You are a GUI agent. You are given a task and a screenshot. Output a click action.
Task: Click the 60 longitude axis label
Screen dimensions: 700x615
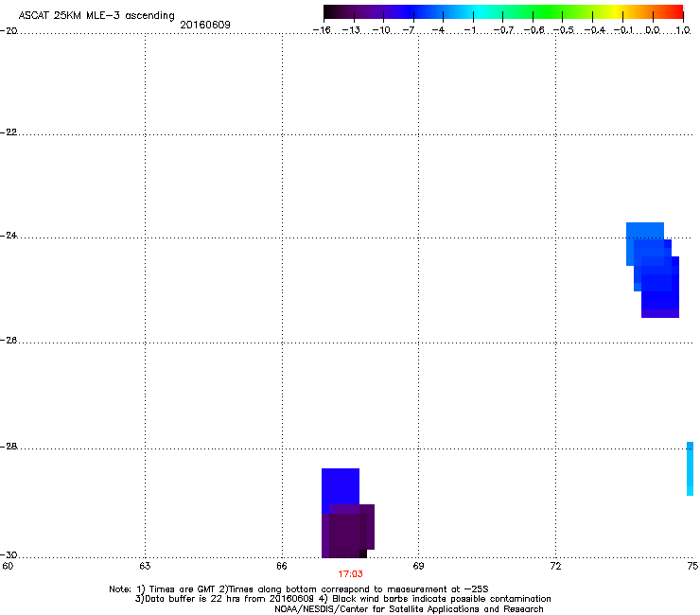click(8, 567)
